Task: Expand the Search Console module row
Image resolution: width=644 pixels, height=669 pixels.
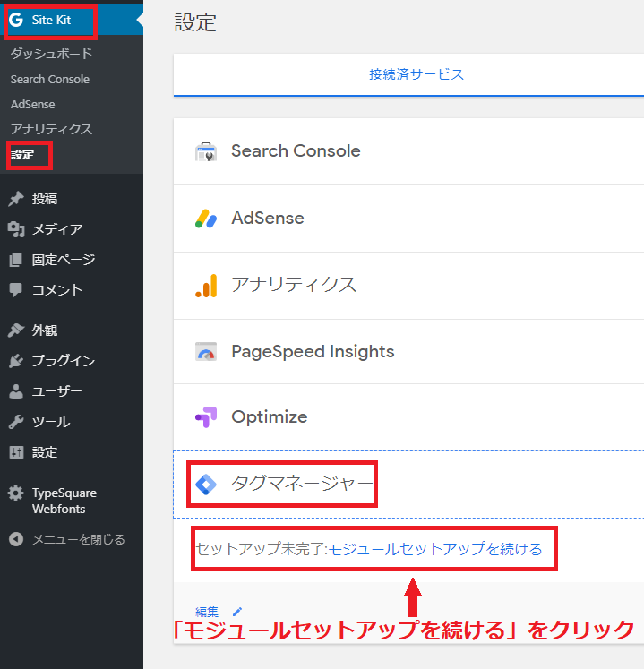Action: pyautogui.click(x=408, y=151)
